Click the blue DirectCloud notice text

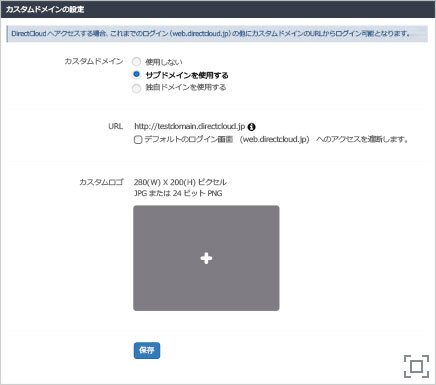[x=210, y=34]
